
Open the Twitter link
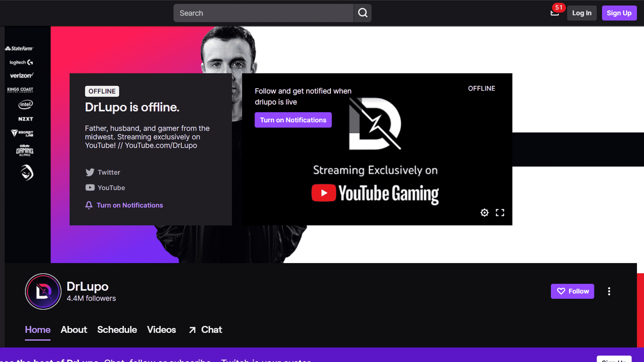(103, 172)
